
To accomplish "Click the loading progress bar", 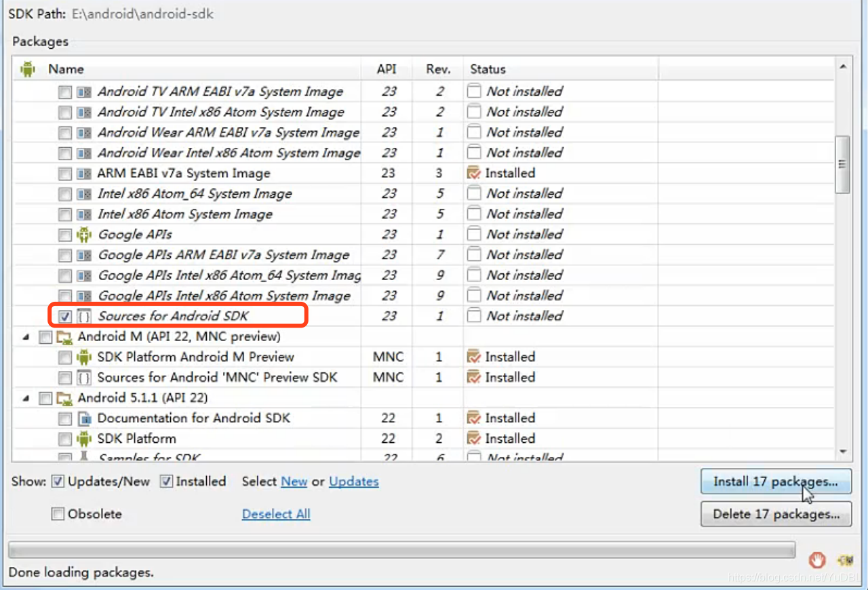I will coord(401,549).
